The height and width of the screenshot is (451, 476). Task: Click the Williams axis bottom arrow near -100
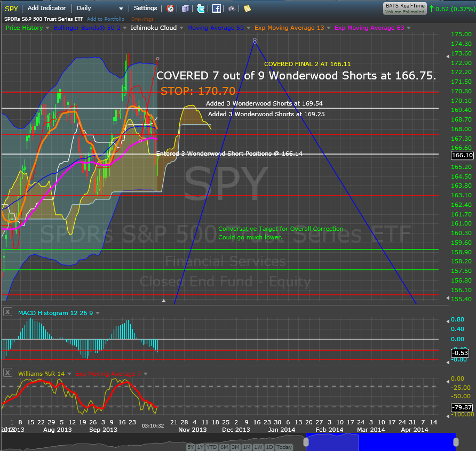[448, 416]
